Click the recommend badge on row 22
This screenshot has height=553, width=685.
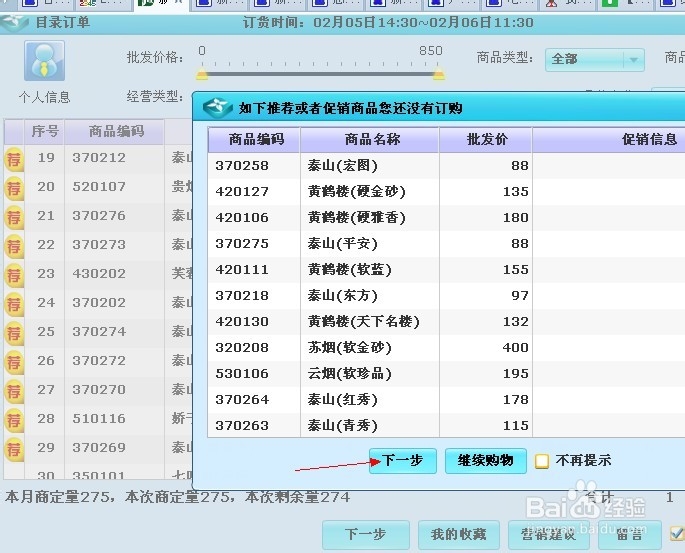coord(14,247)
